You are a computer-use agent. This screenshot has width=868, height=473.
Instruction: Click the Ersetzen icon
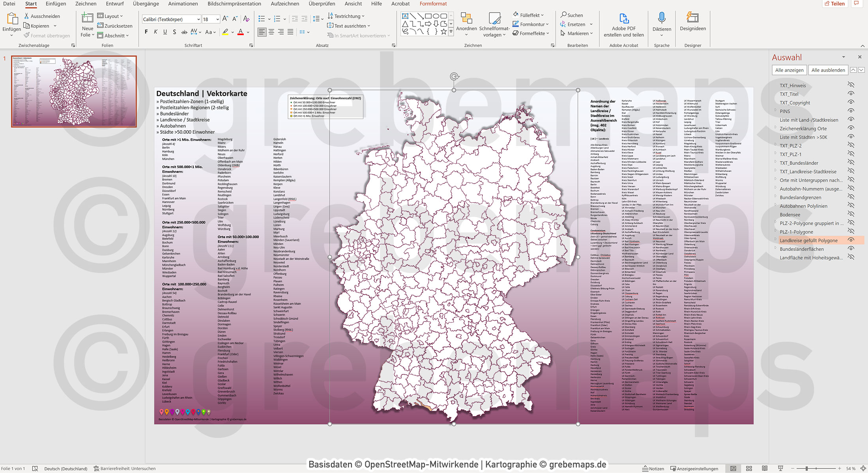click(x=564, y=24)
